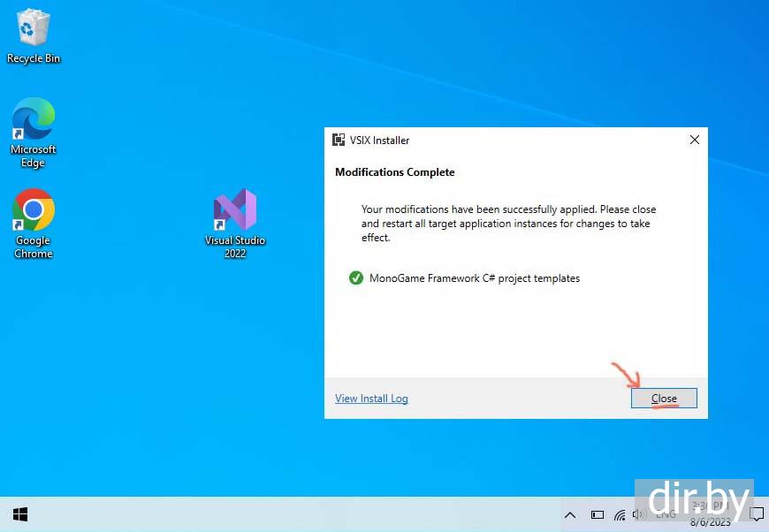
Task: Open the Recycle Bin desktop icon
Action: point(33,35)
